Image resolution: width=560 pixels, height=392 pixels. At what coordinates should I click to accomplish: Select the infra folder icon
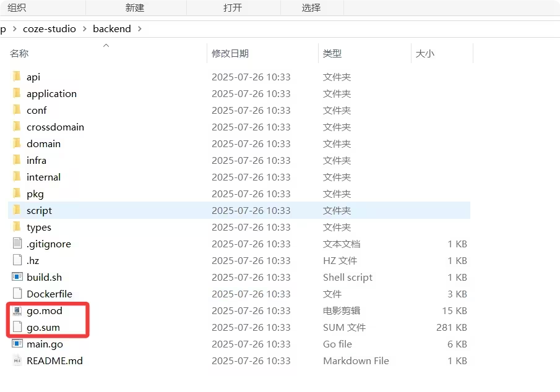point(17,160)
